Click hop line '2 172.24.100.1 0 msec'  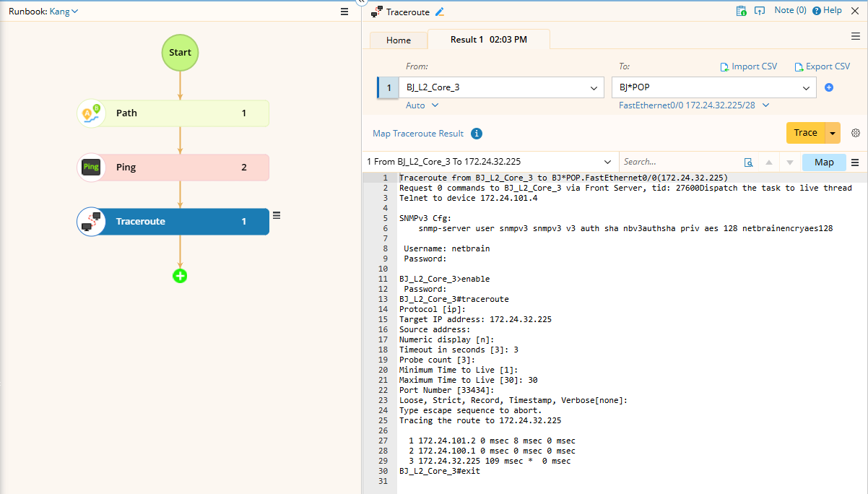click(492, 451)
